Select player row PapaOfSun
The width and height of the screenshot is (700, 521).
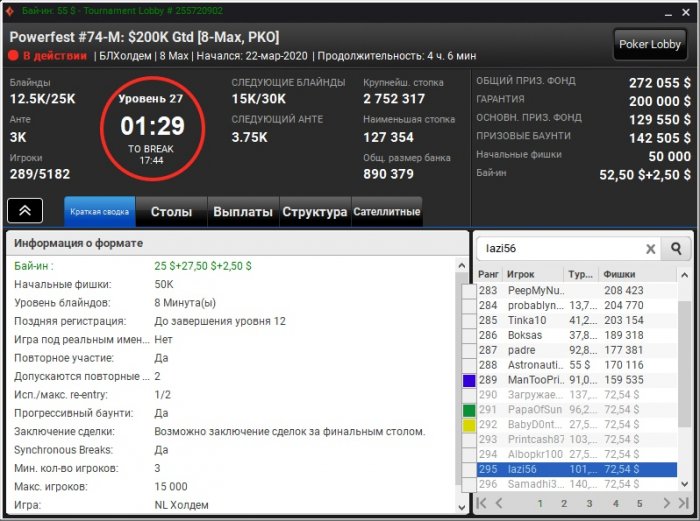[577, 409]
